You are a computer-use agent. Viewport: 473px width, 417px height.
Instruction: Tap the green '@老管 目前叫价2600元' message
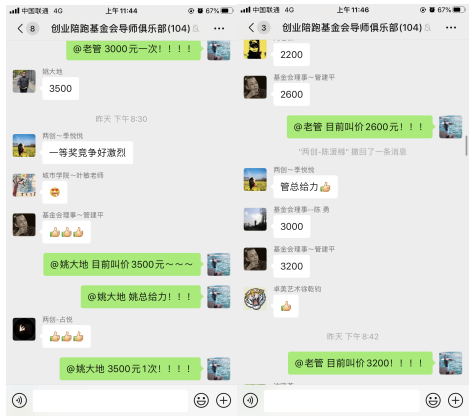click(x=360, y=127)
